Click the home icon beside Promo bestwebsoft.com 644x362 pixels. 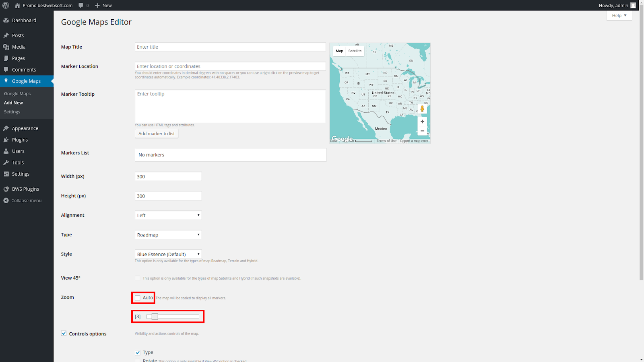[x=17, y=5]
